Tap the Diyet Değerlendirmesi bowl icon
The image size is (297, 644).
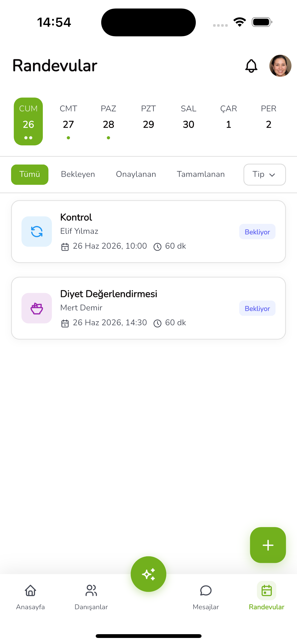click(37, 308)
